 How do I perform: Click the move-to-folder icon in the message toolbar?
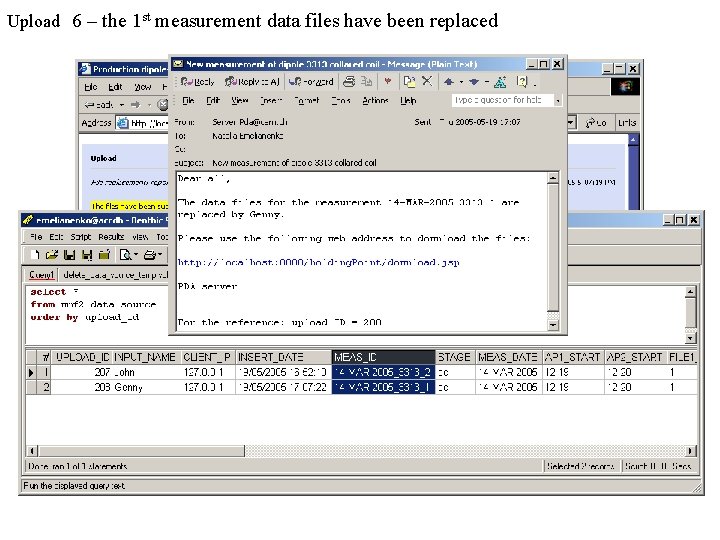pos(366,82)
